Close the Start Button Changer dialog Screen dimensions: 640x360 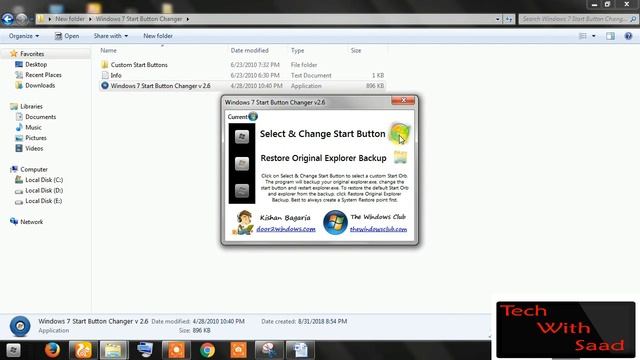(403, 100)
